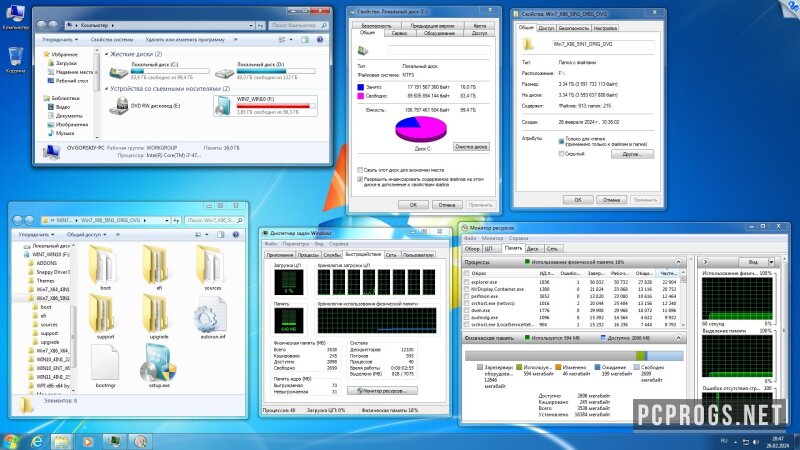Screen dimensions: 800x450
Task: Open the Компьютер desktop icon
Action: (15, 16)
